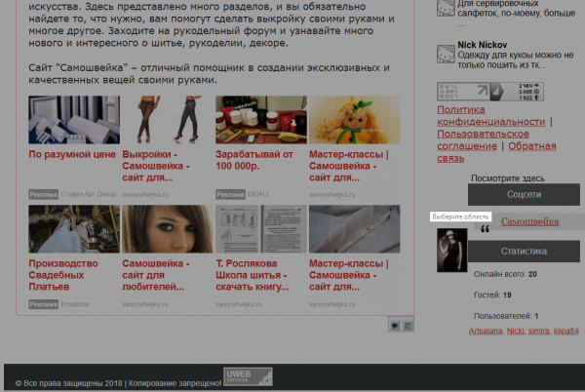Open user Artsalana's profile link

(486, 331)
